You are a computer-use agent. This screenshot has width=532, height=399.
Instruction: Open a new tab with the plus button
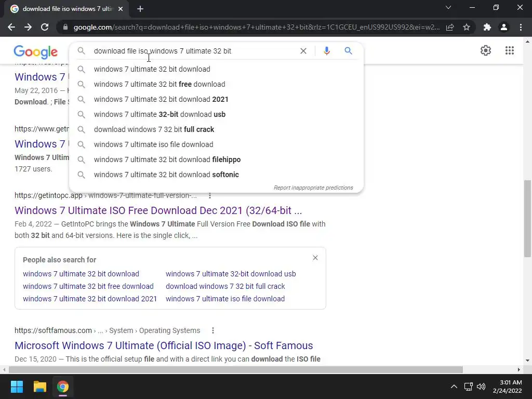coord(140,9)
